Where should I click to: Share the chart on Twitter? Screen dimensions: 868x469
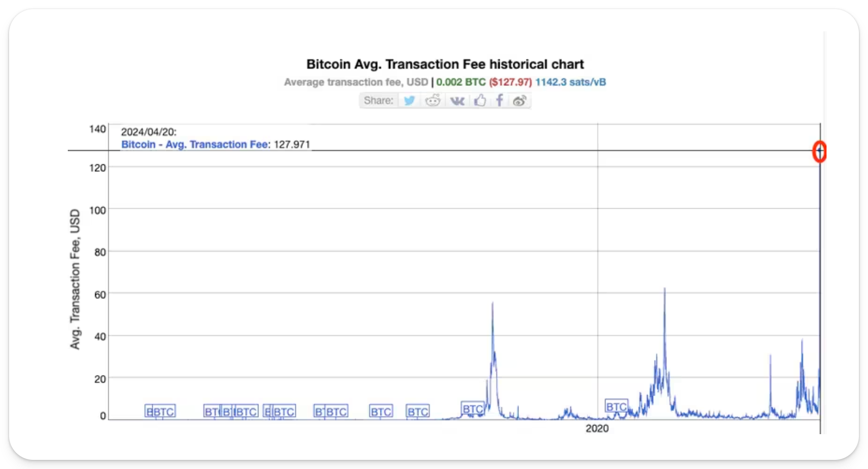[x=409, y=101]
